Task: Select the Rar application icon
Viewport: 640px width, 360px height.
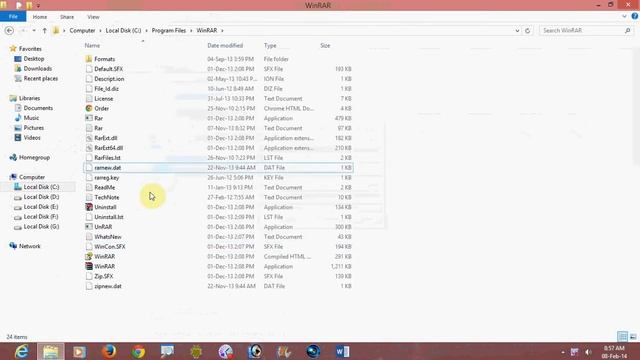Action: [x=89, y=118]
